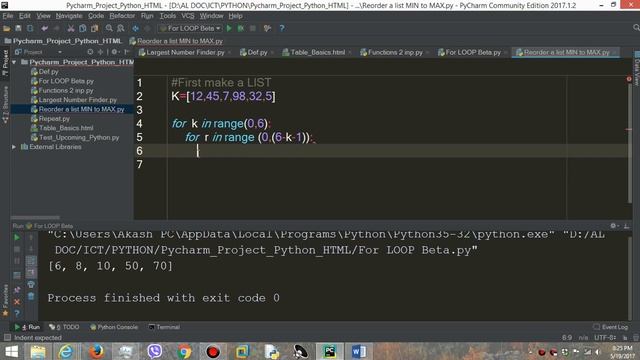The width and height of the screenshot is (640, 360).
Task: Click the Settings wrench toolbar icon
Action: [267, 28]
